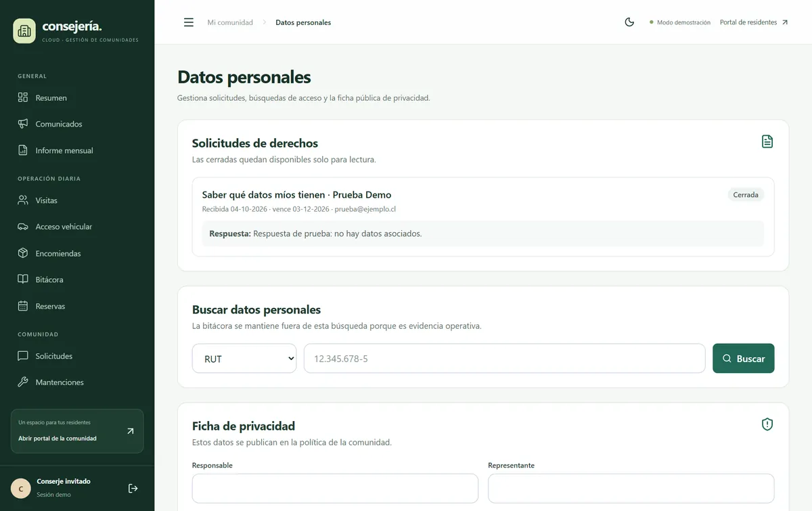Click the 12.345.678-5 search input
The width and height of the screenshot is (812, 511).
coord(505,359)
